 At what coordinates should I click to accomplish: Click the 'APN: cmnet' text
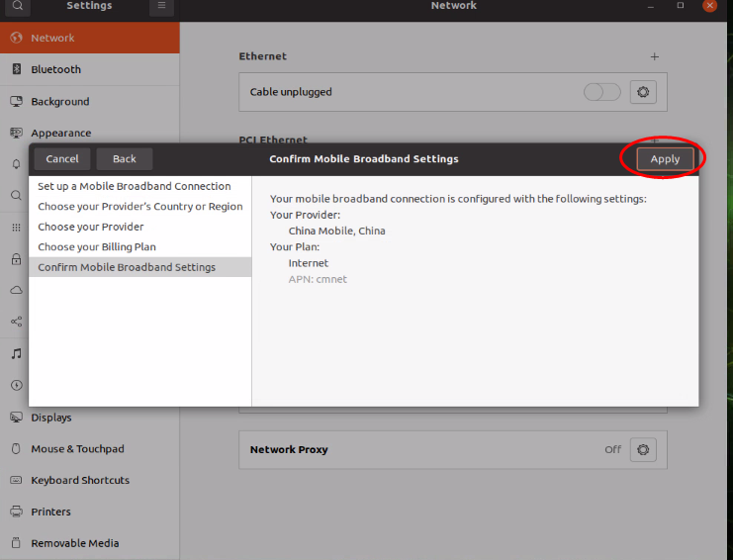[318, 279]
